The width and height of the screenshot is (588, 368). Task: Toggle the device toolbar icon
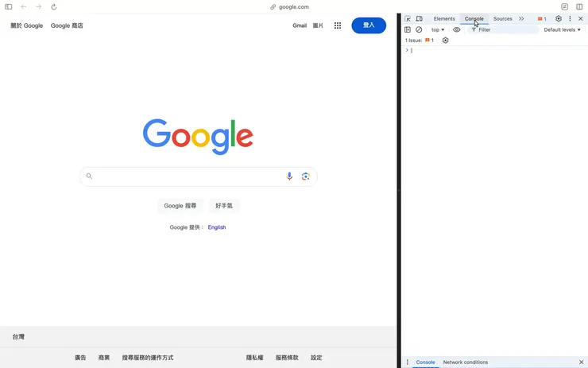(x=420, y=19)
